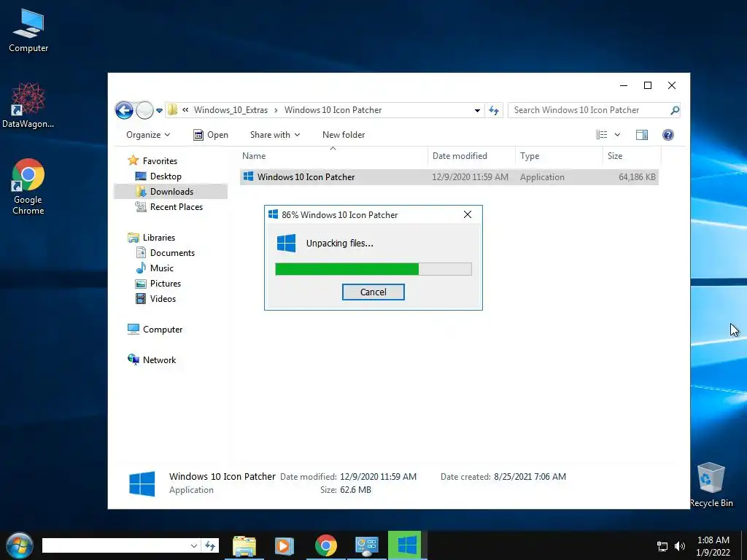Viewport: 747px width, 560px height.
Task: Open Chrome from the taskbar
Action: click(326, 545)
